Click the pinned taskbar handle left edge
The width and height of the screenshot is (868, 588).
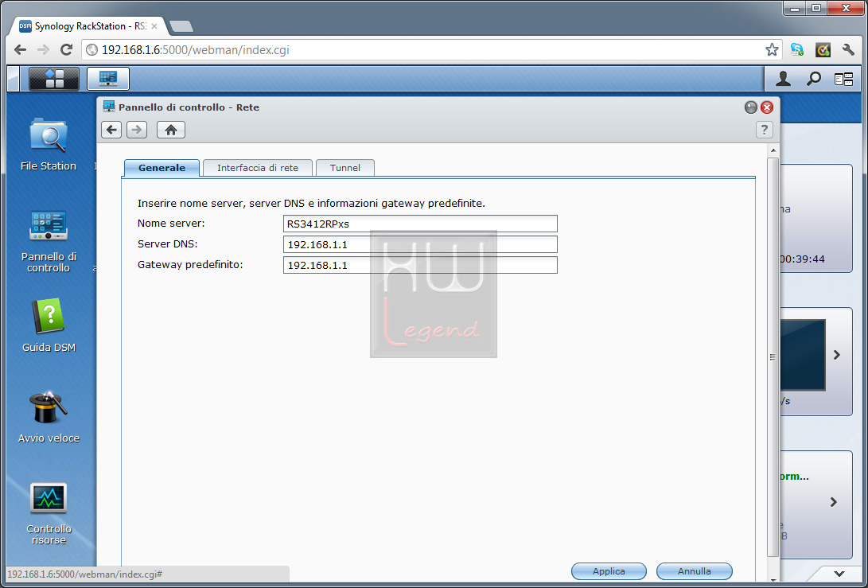pos(14,79)
